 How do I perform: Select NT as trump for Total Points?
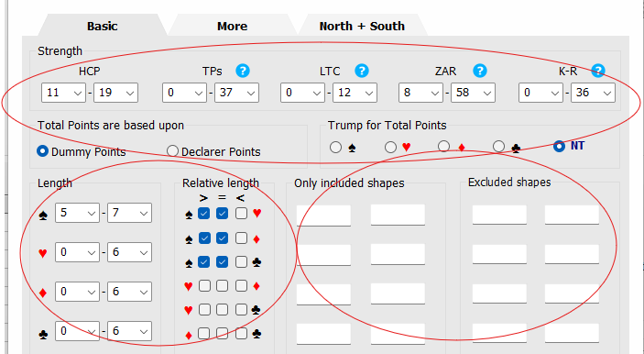[559, 146]
